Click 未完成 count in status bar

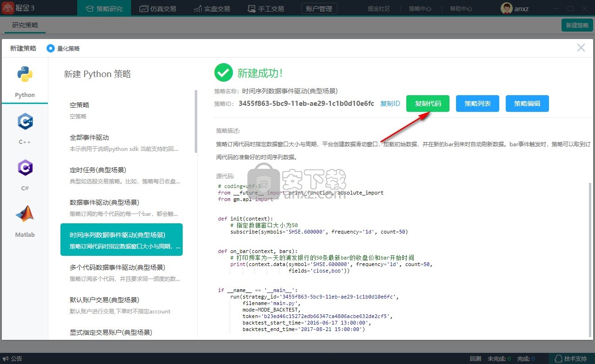[x=499, y=358]
